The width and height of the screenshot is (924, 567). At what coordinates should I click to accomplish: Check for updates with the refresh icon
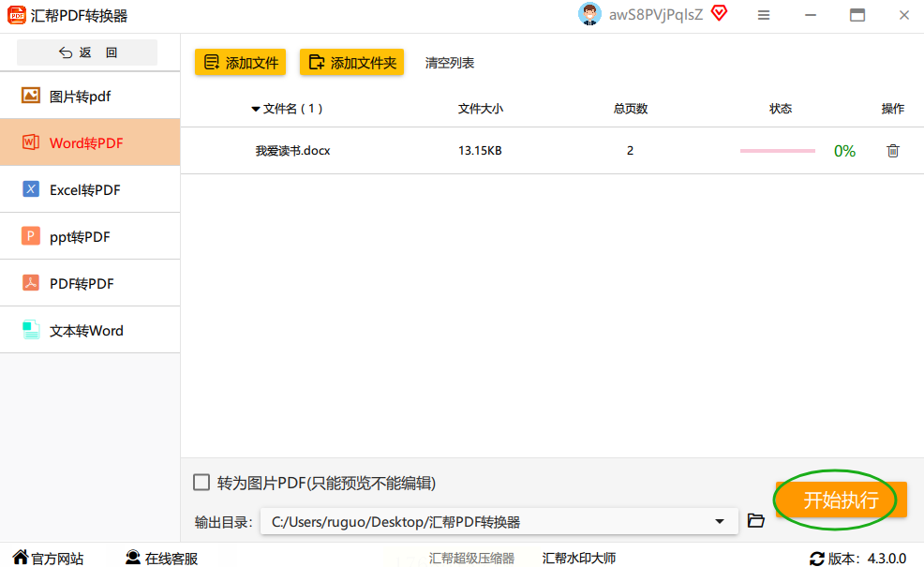(x=817, y=559)
